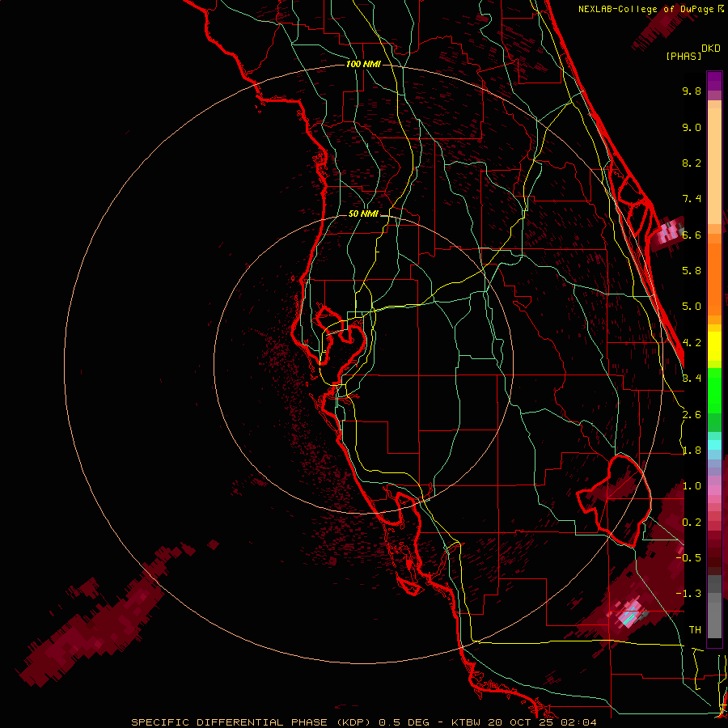Click the 5.0 scale label
Image resolution: width=728 pixels, height=728 pixels.
pos(692,307)
